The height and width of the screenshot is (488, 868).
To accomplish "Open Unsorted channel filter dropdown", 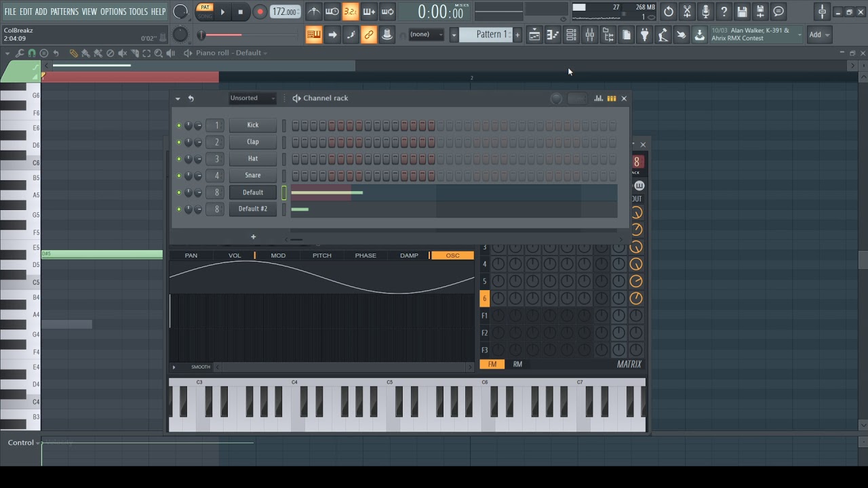I will tap(252, 98).
